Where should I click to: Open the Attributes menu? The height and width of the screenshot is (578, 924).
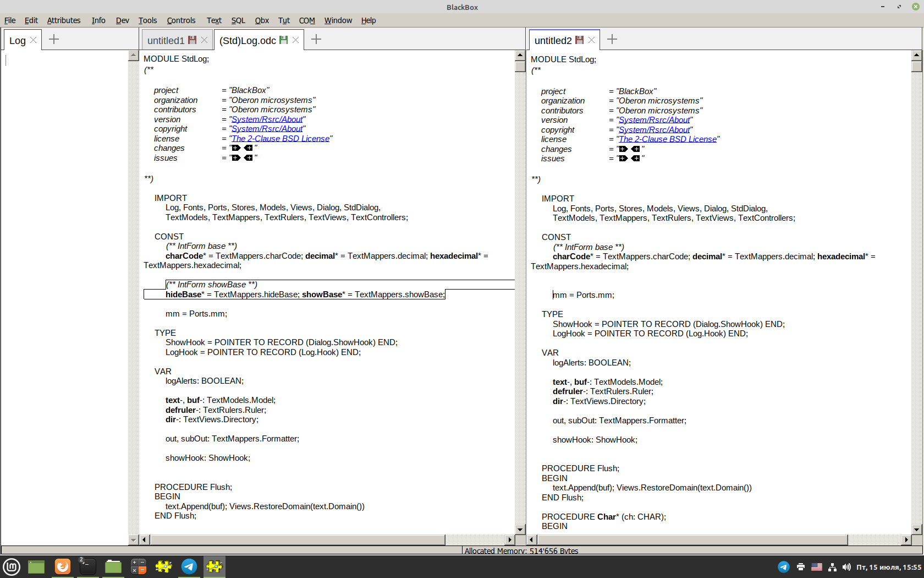point(63,20)
